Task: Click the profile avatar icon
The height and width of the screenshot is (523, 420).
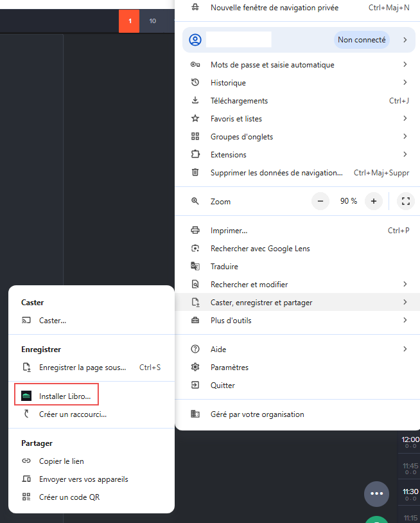Action: tap(195, 40)
